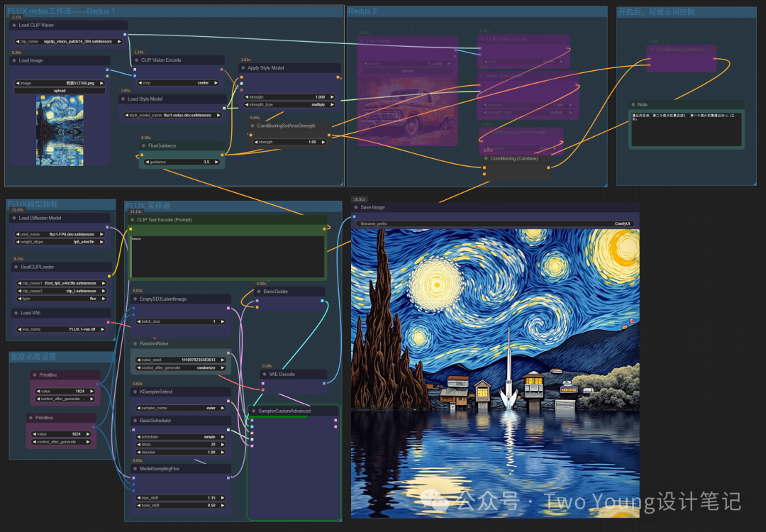Toggle collapse of the Note node
The height and width of the screenshot is (532, 766).
tap(633, 104)
